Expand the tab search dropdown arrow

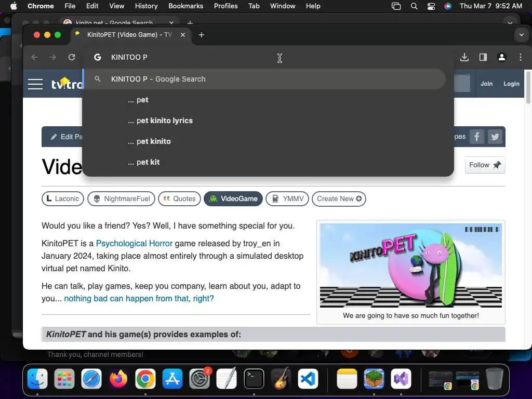(x=522, y=35)
